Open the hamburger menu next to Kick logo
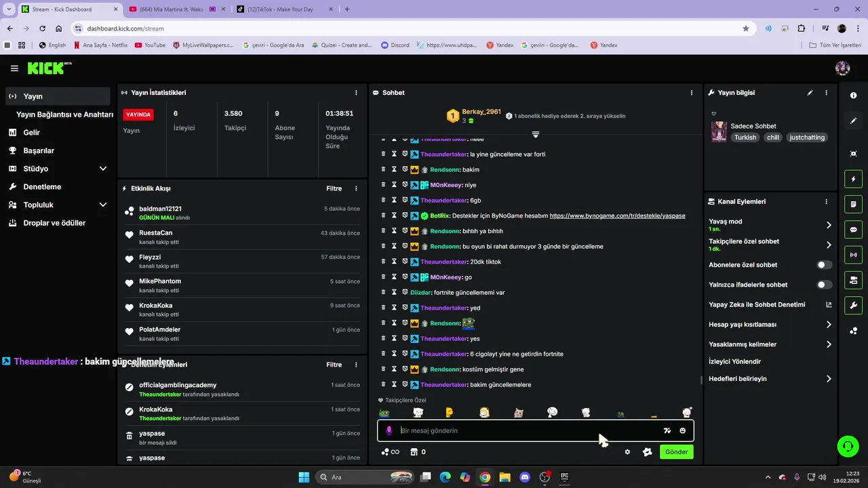868x488 pixels. (x=14, y=68)
